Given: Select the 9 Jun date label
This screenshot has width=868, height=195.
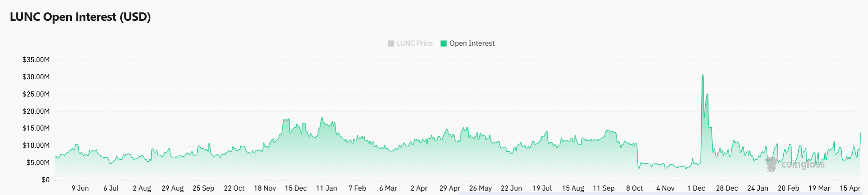Looking at the screenshot, I should coord(80,188).
